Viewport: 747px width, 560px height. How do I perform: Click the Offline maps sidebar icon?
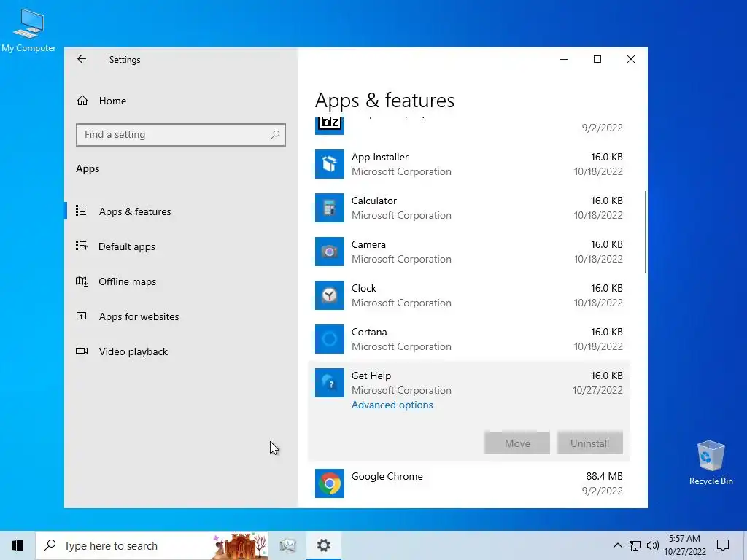82,281
